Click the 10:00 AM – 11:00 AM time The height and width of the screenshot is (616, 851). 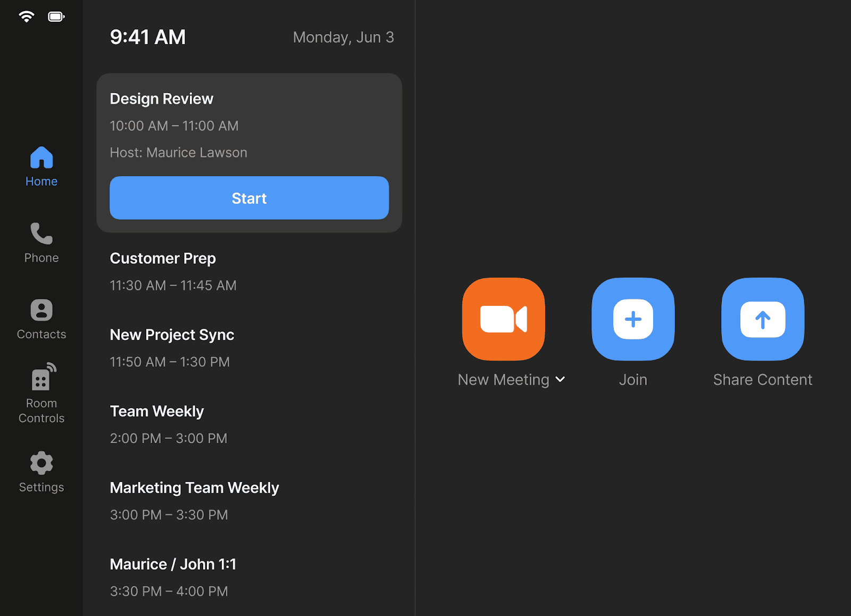pyautogui.click(x=174, y=126)
